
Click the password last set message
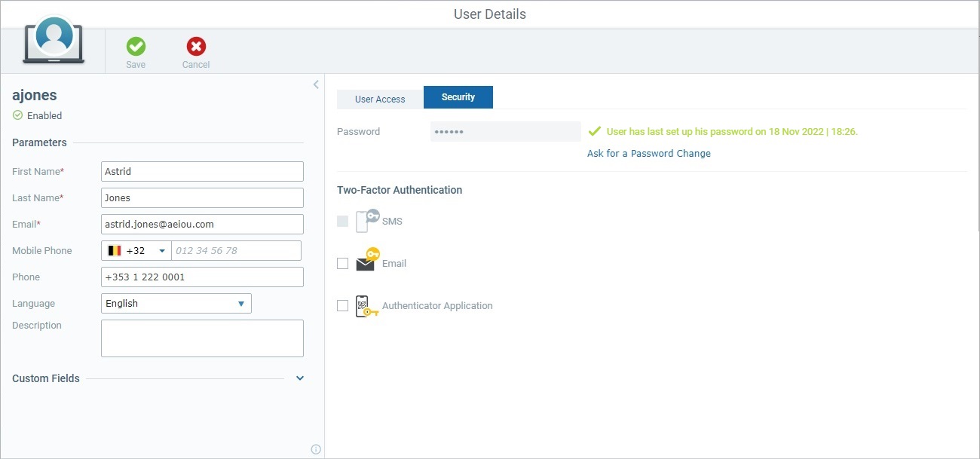(x=732, y=131)
